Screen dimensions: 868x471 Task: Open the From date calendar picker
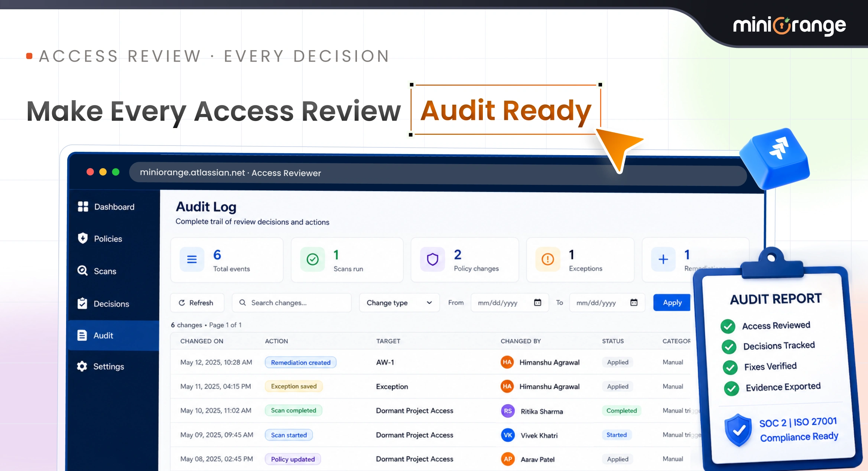click(537, 302)
